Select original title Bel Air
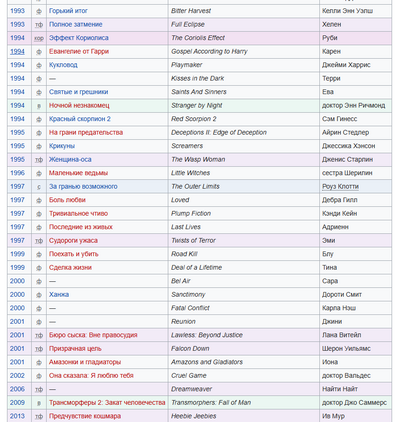Viewport: 400px width, 422px height. pyautogui.click(x=181, y=281)
